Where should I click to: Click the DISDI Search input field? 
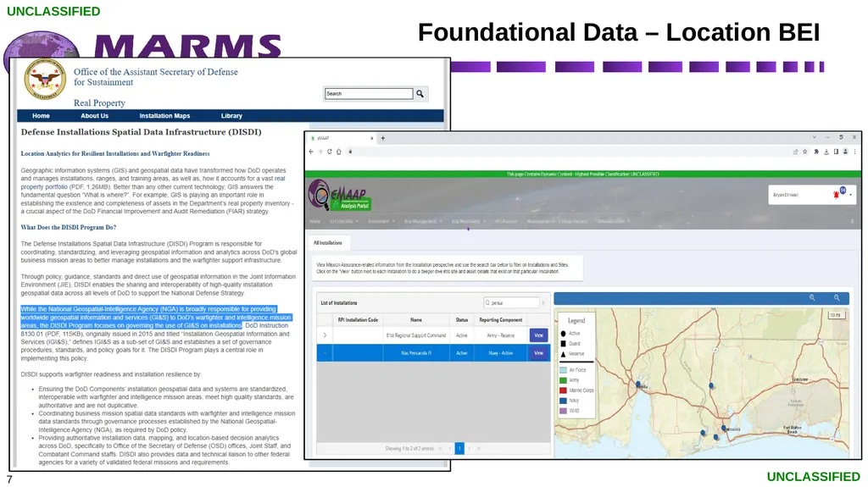coord(369,93)
